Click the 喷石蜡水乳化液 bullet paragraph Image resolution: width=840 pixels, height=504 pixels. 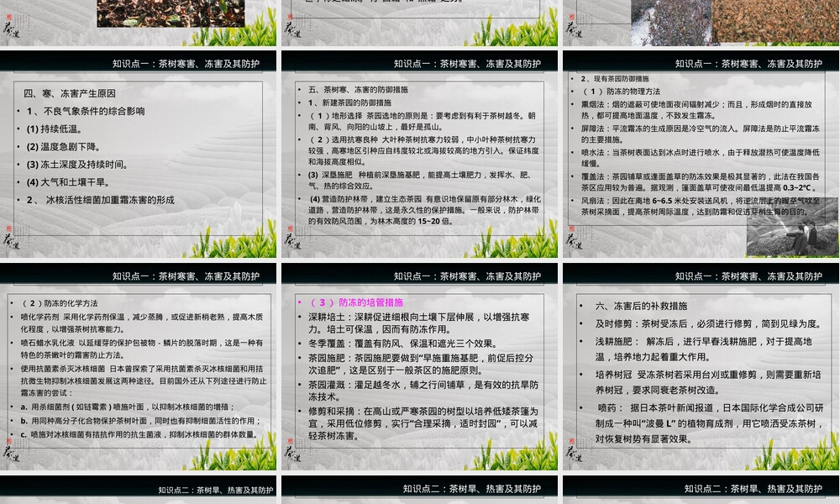[141, 349]
